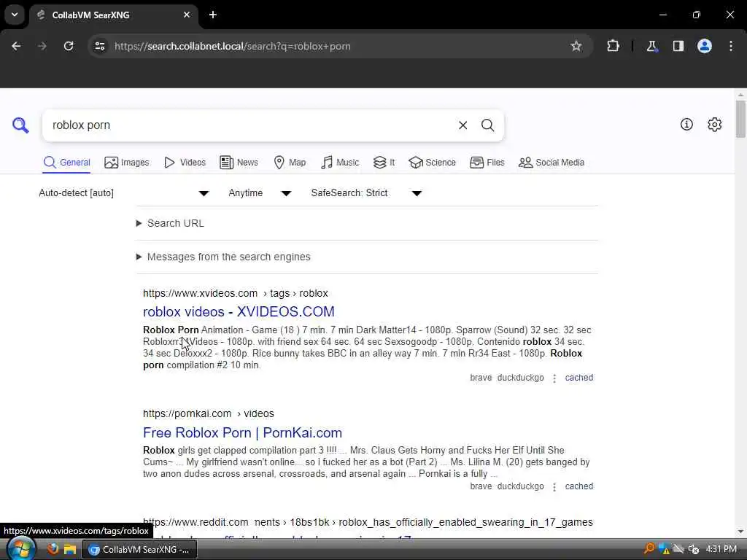
Task: Go back to the previous page
Action: pyautogui.click(x=16, y=46)
